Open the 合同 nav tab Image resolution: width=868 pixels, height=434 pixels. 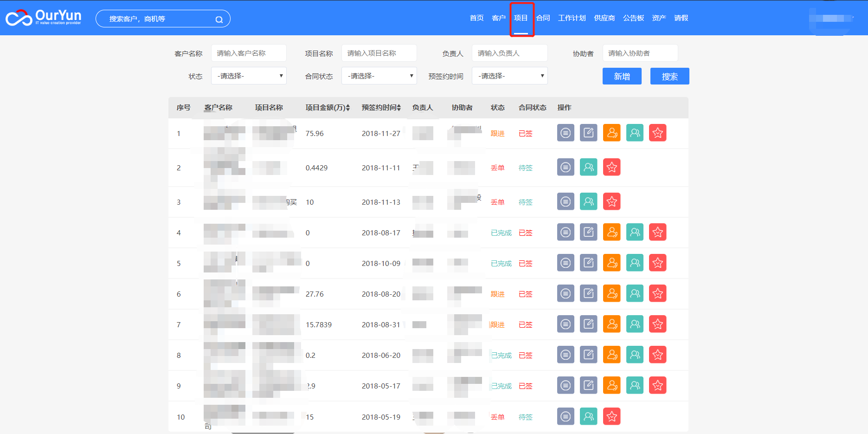click(543, 18)
